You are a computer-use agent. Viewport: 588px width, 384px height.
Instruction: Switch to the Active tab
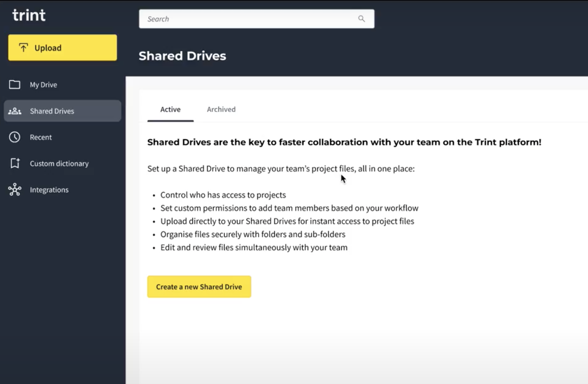coord(170,109)
